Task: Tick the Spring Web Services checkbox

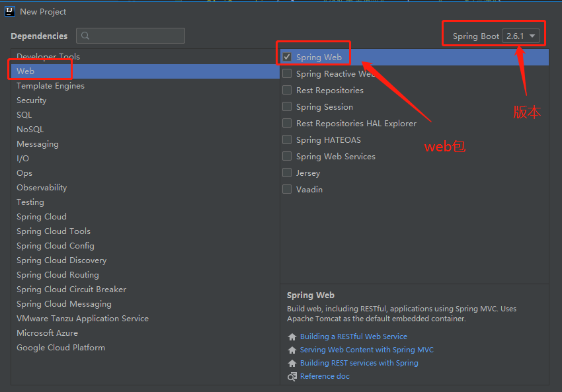Action: point(287,156)
